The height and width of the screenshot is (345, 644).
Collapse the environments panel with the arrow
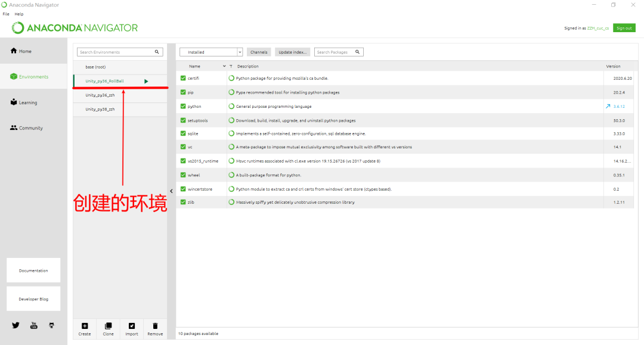171,191
